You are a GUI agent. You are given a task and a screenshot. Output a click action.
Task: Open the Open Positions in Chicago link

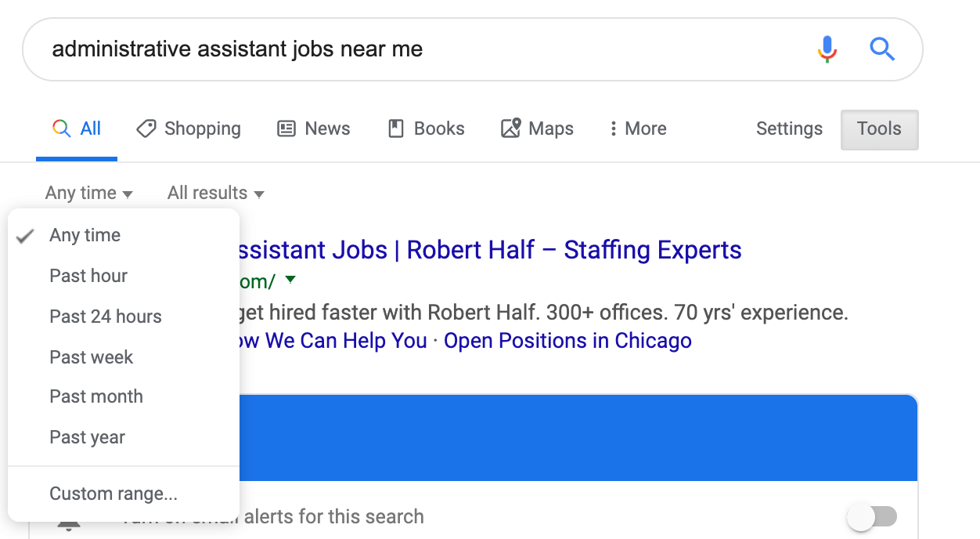[x=567, y=341]
